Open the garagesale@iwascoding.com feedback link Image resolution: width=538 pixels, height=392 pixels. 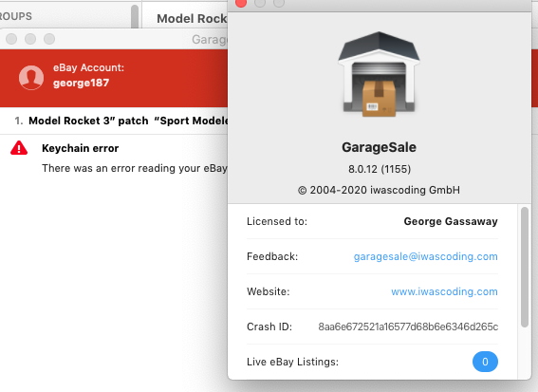(x=425, y=256)
